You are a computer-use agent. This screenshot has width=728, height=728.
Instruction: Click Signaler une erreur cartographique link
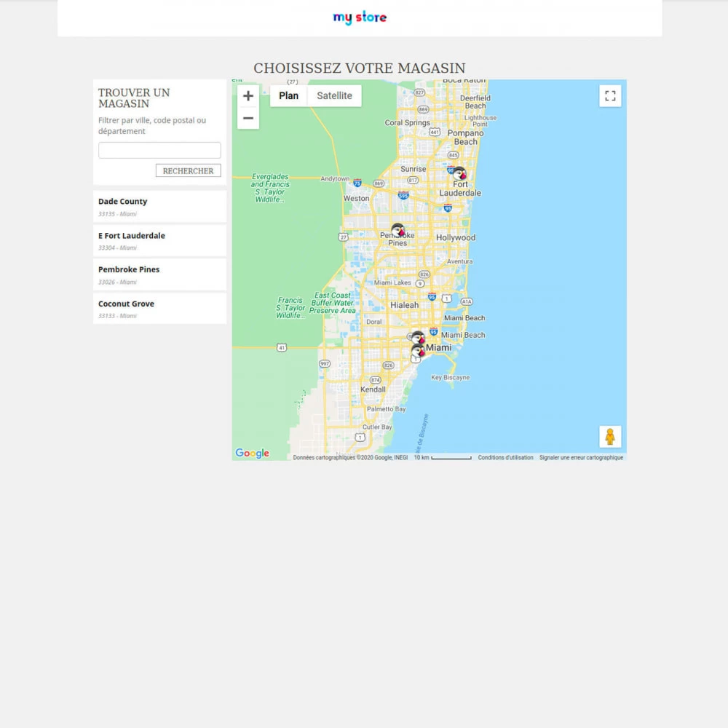point(581,458)
